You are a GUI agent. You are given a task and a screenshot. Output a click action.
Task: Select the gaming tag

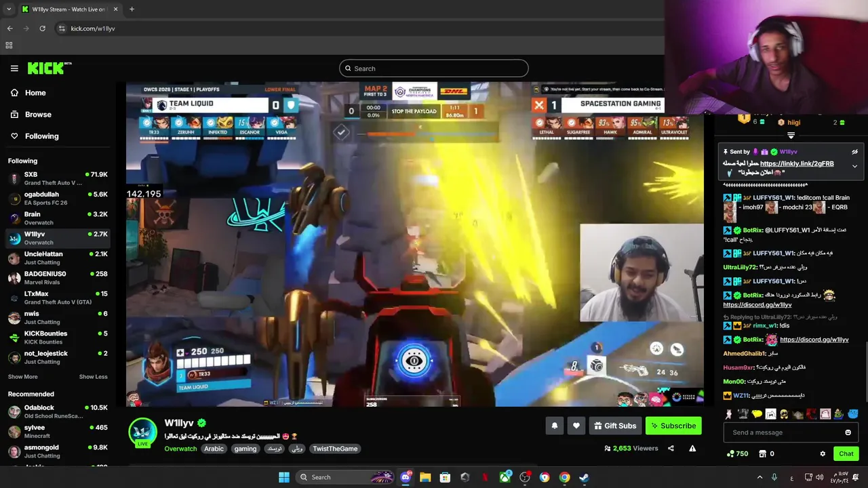tap(245, 449)
